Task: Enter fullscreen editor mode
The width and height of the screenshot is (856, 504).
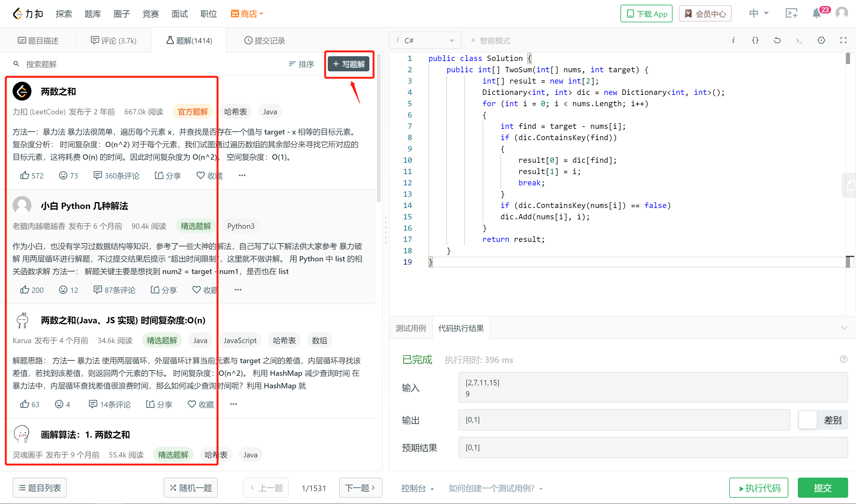Action: tap(843, 41)
